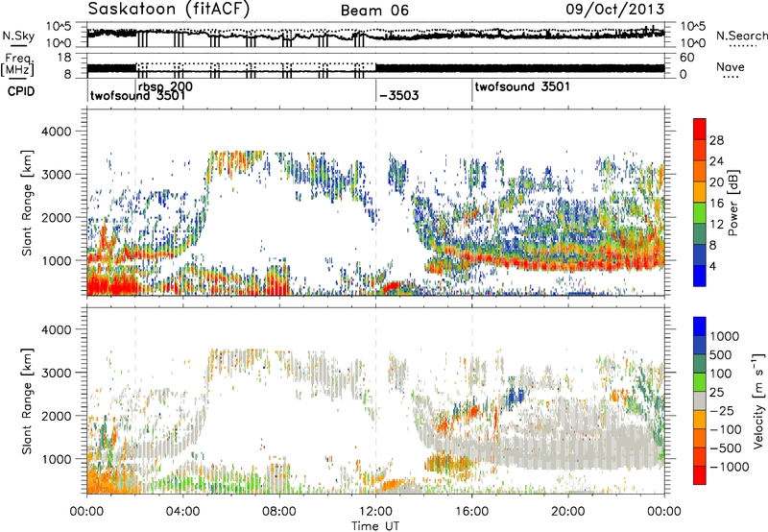Click the 'Velocity [m s⁻¹]' colorbar label

tap(758, 400)
